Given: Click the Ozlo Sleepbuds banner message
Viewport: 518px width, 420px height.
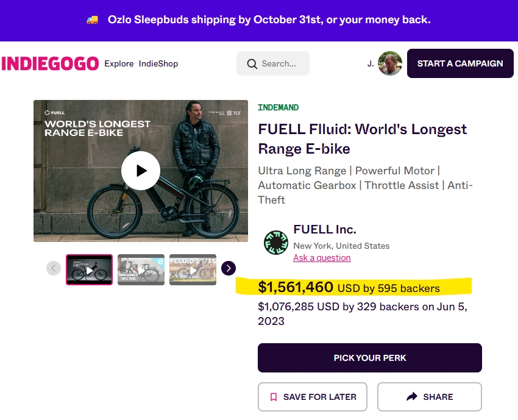Looking at the screenshot, I should point(268,19).
